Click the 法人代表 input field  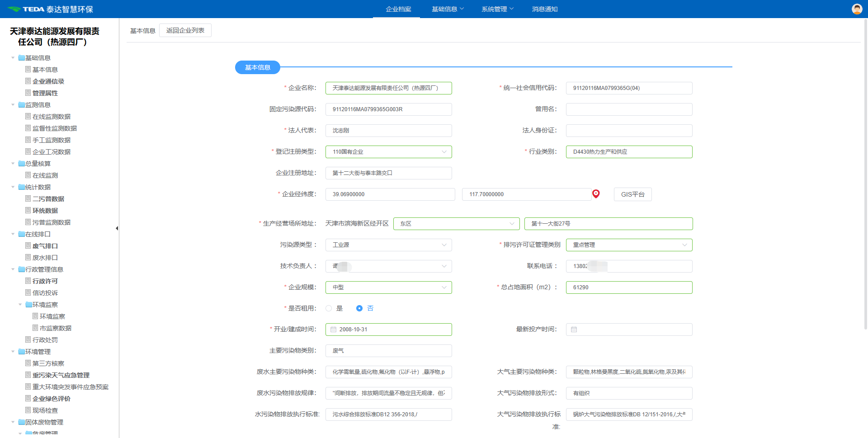388,131
